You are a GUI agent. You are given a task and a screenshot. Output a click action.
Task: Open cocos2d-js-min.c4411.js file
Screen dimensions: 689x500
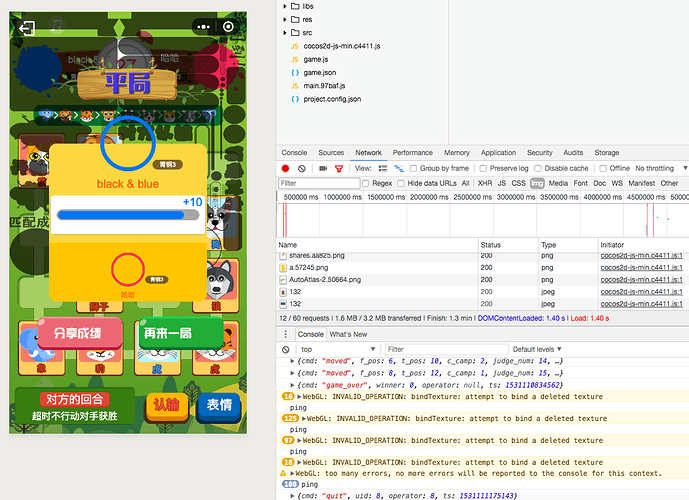tap(342, 46)
